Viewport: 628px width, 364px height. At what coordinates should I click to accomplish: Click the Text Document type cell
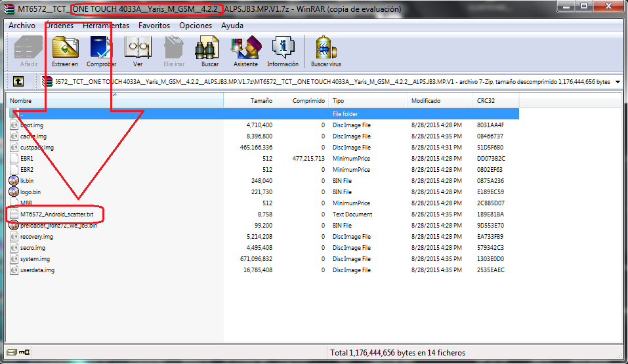point(352,214)
